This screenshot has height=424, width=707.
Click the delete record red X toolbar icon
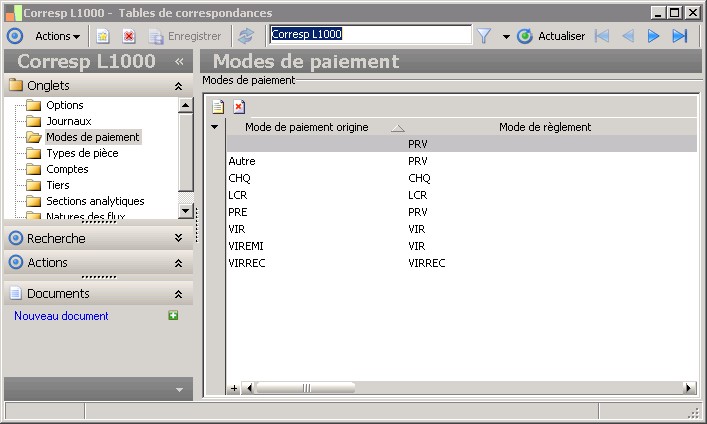point(129,36)
